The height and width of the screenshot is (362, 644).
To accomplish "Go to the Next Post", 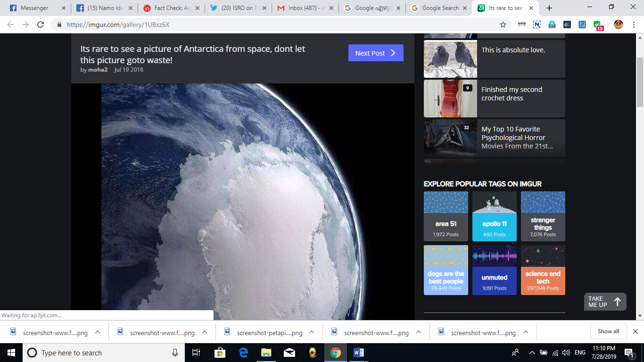I will (376, 53).
